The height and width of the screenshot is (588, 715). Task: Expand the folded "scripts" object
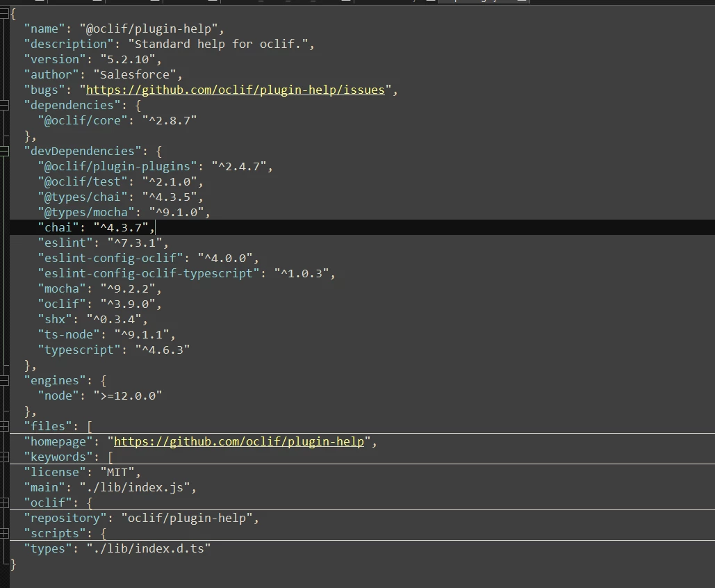pyautogui.click(x=4, y=533)
